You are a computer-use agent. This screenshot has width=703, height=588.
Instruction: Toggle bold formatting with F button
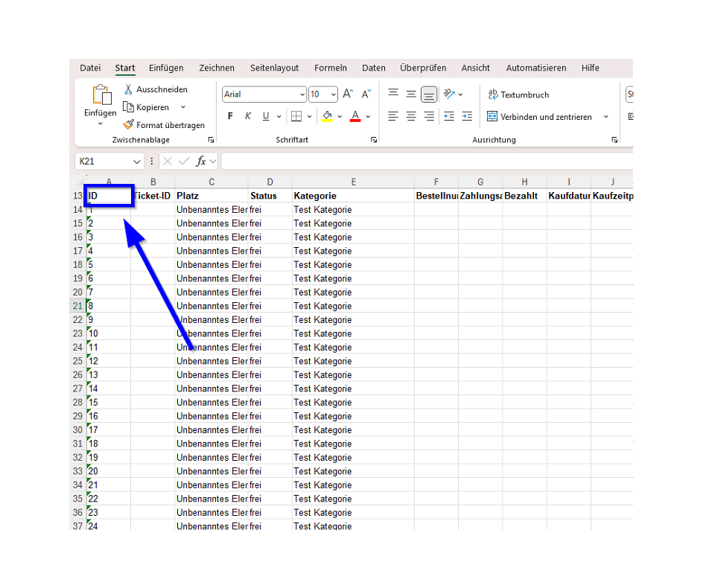pos(230,116)
